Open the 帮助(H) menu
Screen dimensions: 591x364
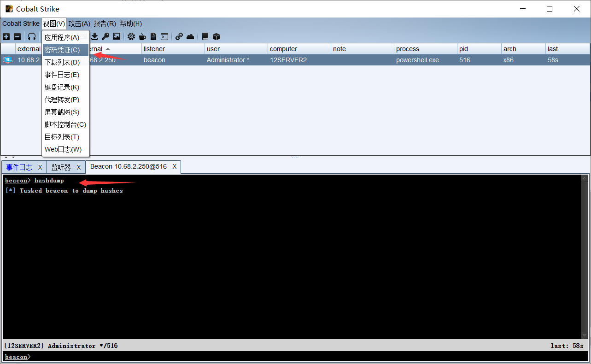coord(131,23)
